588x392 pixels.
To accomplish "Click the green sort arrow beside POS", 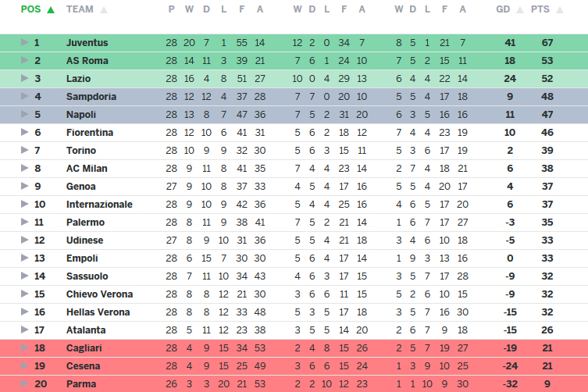I will tap(51, 10).
